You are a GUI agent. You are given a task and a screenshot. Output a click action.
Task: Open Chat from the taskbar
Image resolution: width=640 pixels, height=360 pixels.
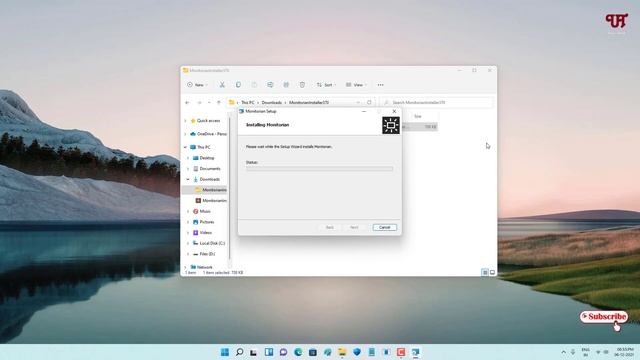pyautogui.click(x=283, y=352)
